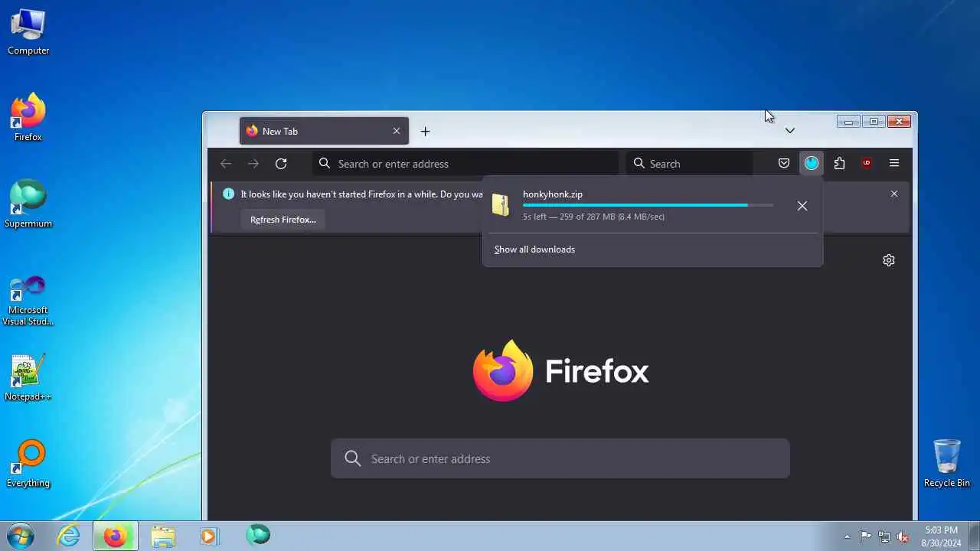The width and height of the screenshot is (980, 551).
Task: Click the uBlock Origin toolbar icon
Action: (x=867, y=163)
